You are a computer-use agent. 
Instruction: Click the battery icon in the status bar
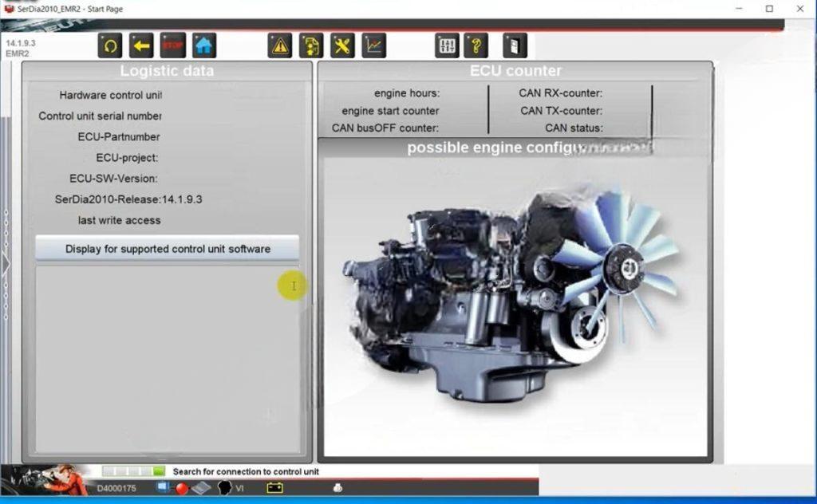(x=274, y=488)
